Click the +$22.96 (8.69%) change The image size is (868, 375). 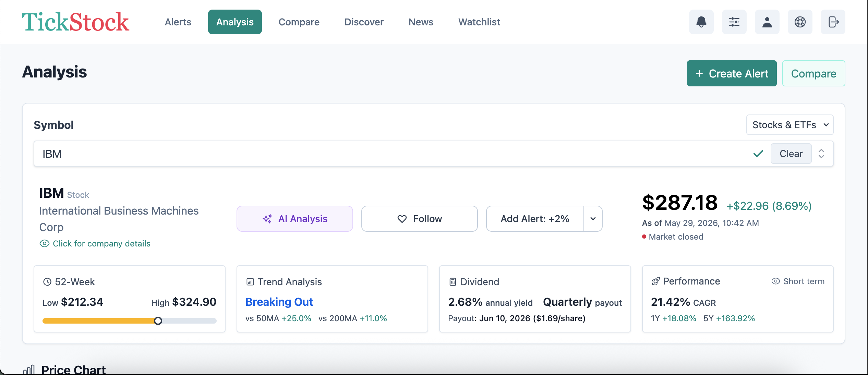769,206
